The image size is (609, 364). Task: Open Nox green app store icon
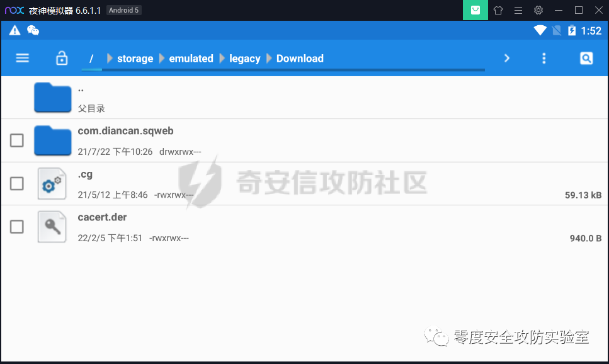pos(475,10)
